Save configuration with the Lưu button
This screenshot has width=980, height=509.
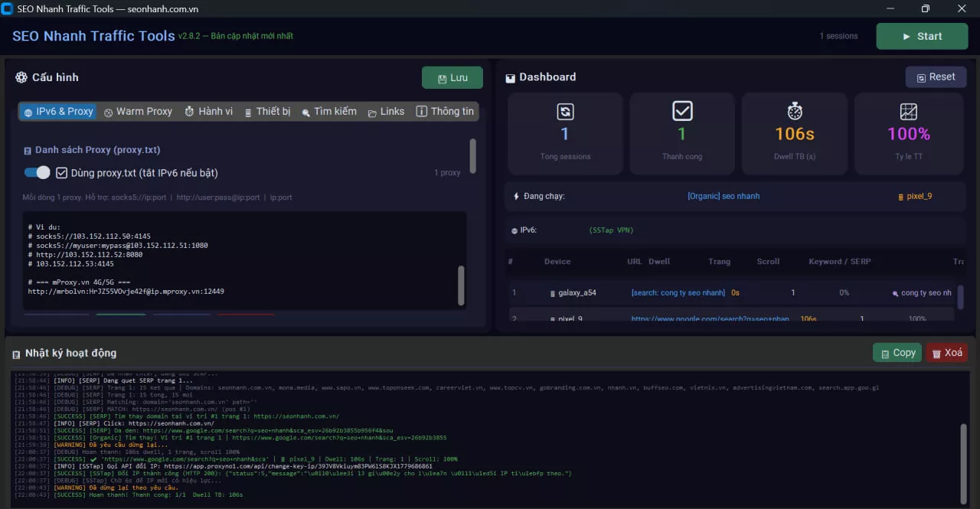pyautogui.click(x=452, y=78)
